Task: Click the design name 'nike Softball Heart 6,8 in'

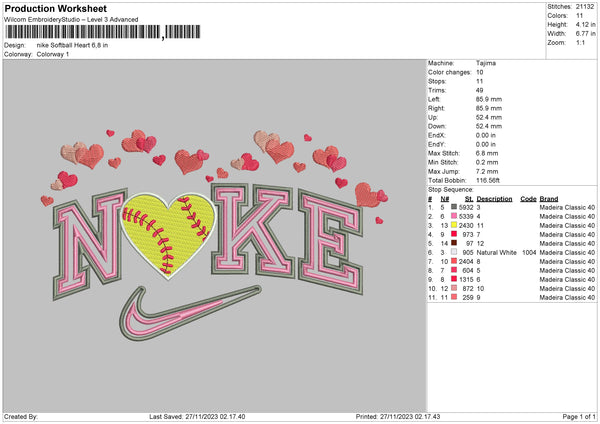Action: coord(72,45)
